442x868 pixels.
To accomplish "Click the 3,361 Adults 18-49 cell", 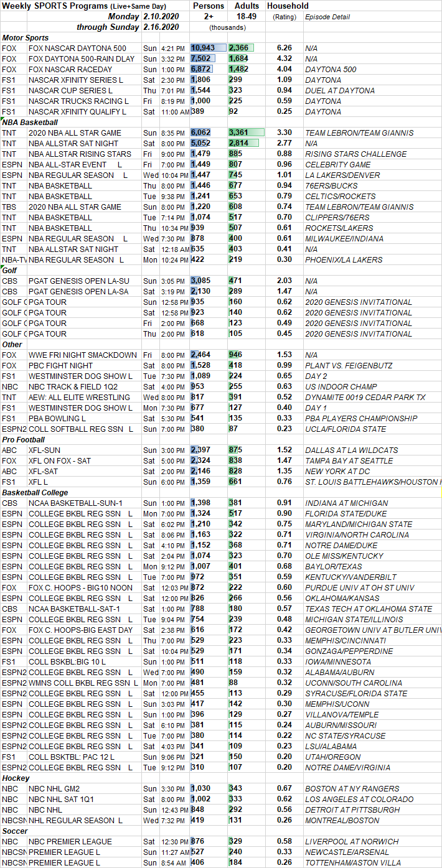I will pos(246,133).
